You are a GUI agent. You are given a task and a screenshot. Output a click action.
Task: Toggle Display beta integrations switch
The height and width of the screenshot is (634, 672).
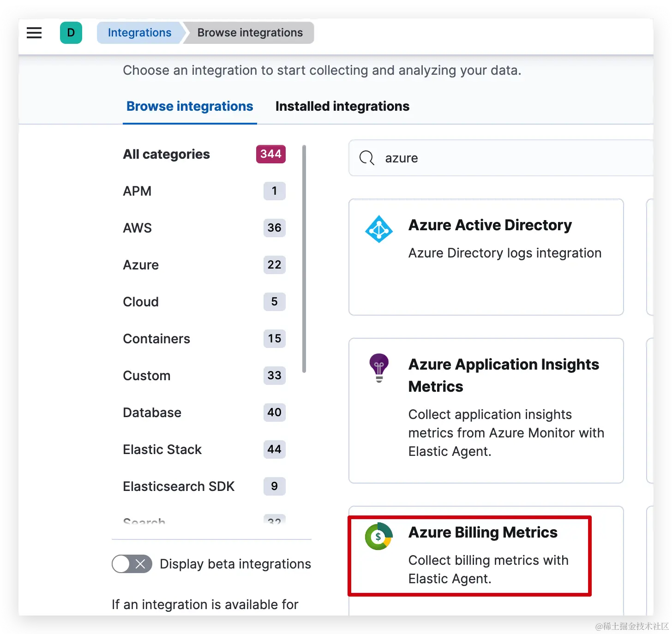point(132,564)
